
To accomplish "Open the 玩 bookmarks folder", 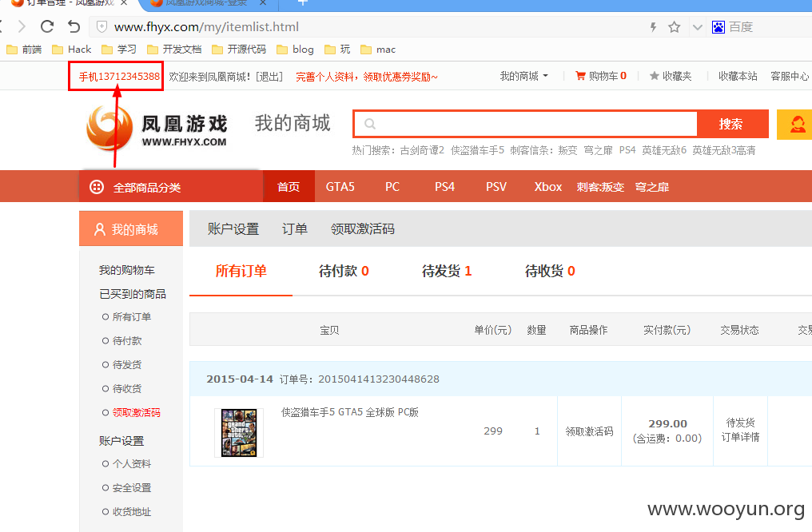I will pyautogui.click(x=337, y=50).
